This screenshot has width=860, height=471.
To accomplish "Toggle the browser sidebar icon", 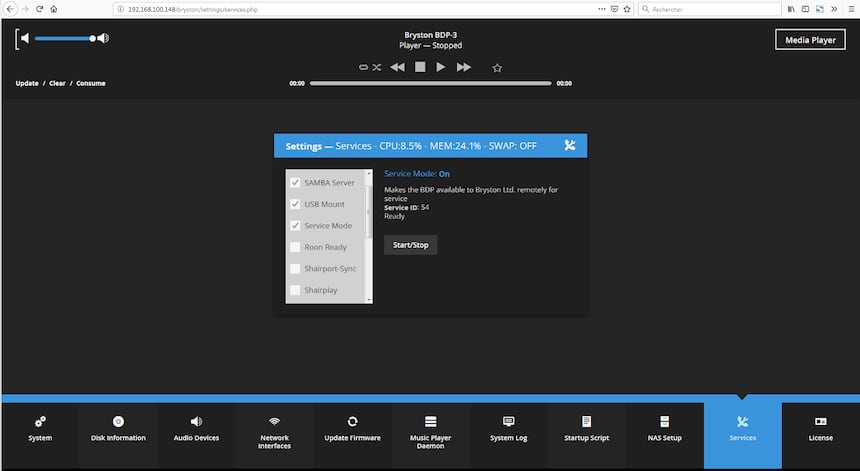I will pyautogui.click(x=805, y=9).
